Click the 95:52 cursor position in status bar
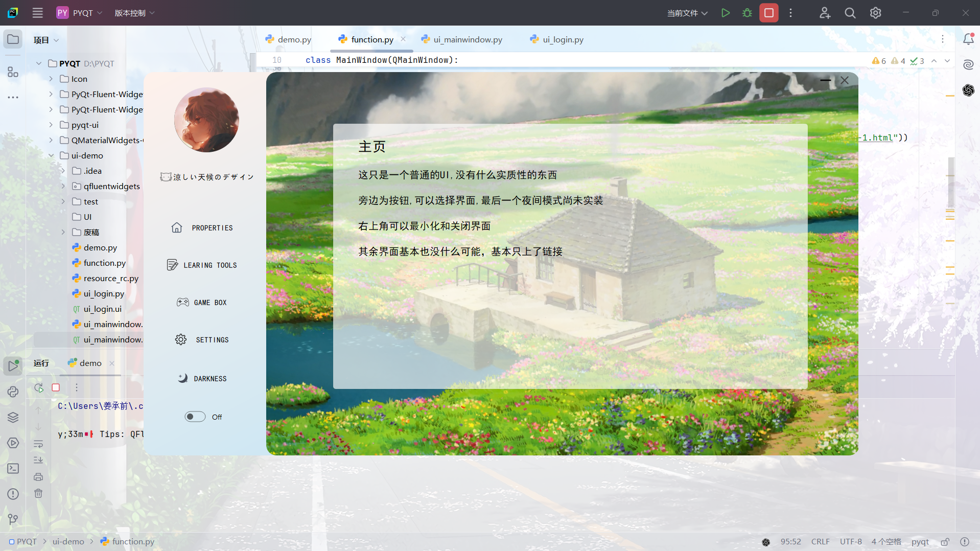Viewport: 980px width, 551px height. pos(790,542)
